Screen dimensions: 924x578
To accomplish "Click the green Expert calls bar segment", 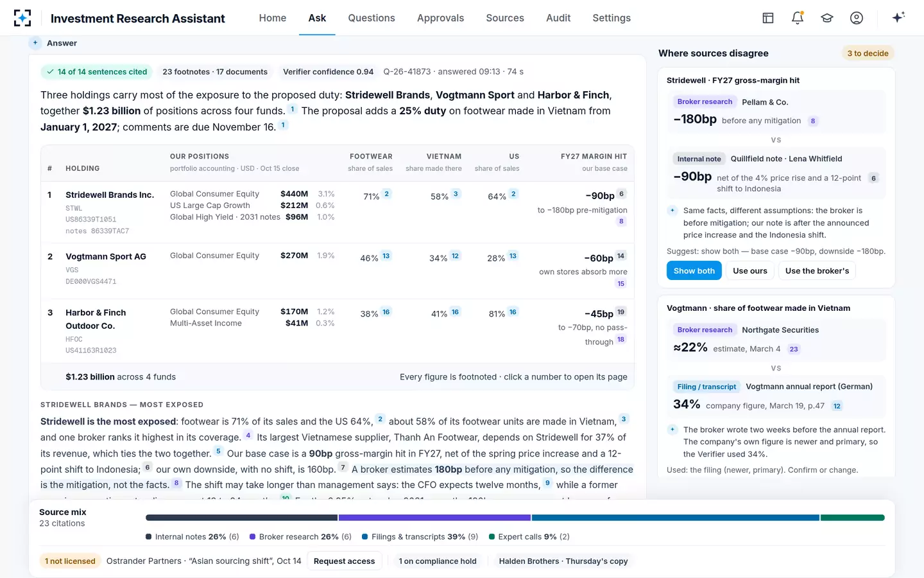I will [x=853, y=518].
